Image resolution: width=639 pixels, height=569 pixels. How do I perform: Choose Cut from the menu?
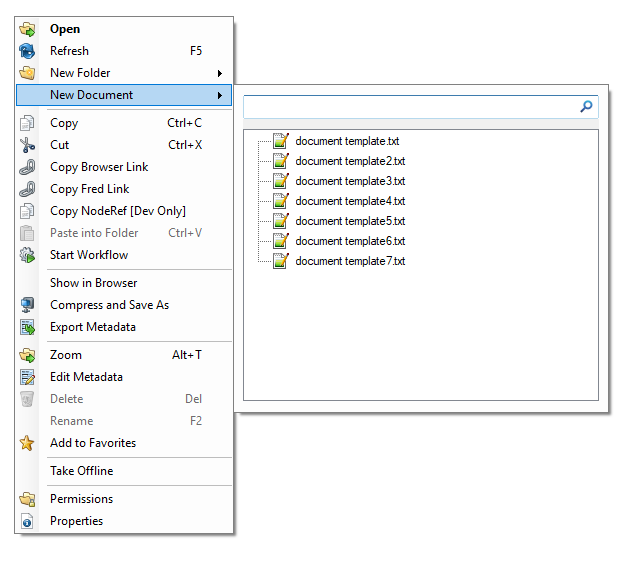point(124,145)
